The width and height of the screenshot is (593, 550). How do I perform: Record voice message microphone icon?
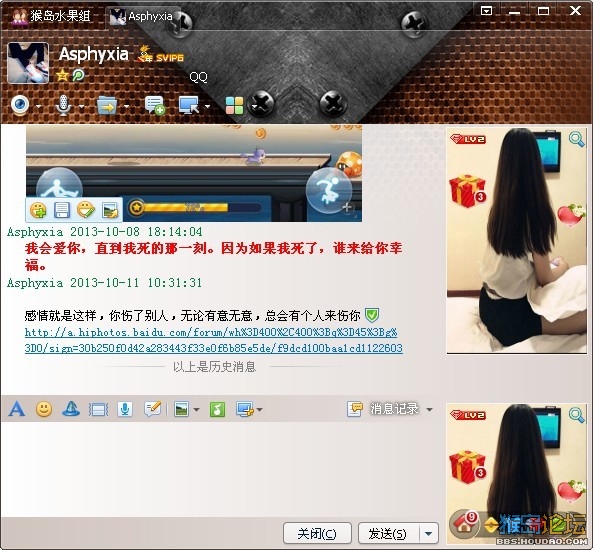pos(125,409)
